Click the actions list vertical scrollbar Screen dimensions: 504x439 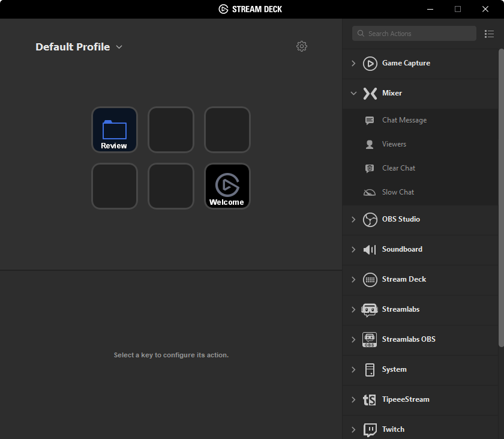pyautogui.click(x=501, y=198)
